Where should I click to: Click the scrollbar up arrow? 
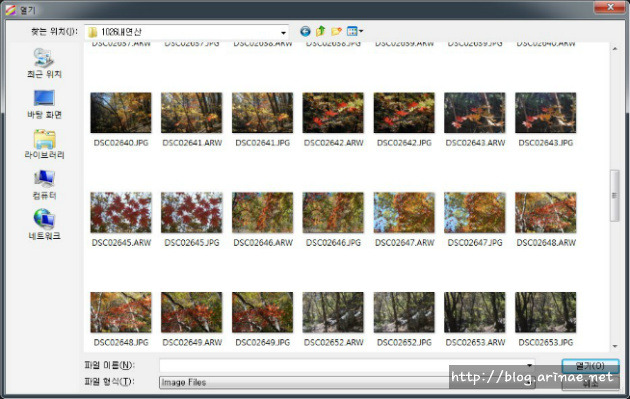click(615, 49)
